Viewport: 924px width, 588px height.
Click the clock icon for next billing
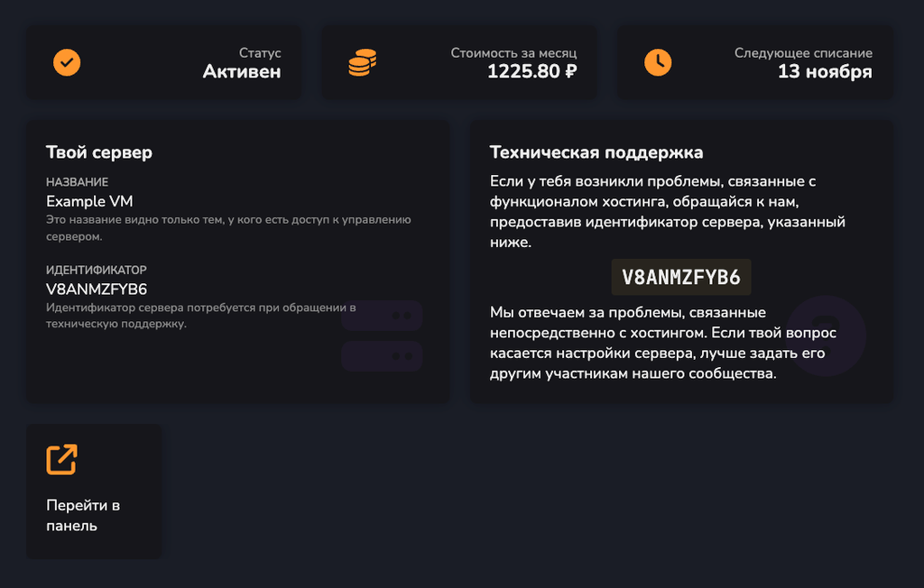658,62
